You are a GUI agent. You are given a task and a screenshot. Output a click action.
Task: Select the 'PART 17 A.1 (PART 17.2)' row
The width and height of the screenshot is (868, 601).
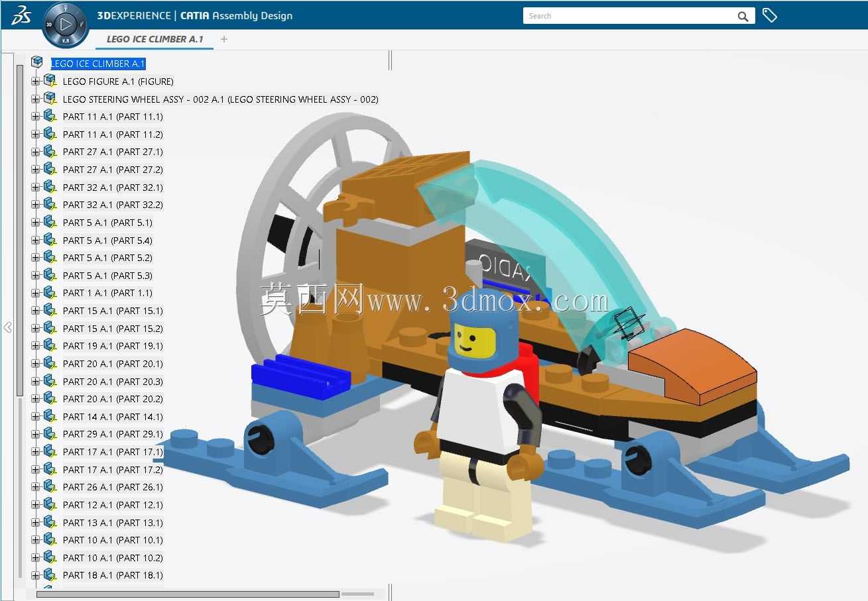113,470
